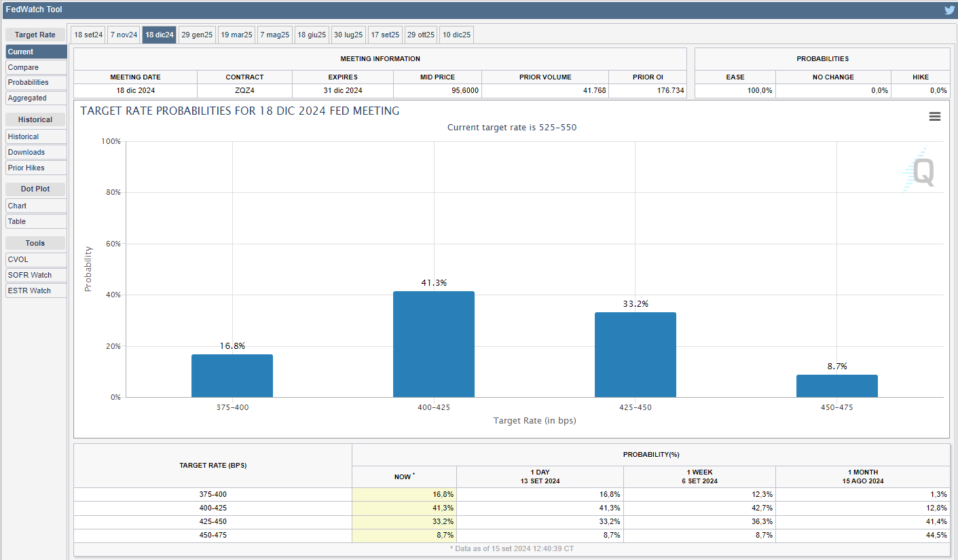Click the Twitter bird icon
This screenshot has width=958, height=560.
pos(949,10)
